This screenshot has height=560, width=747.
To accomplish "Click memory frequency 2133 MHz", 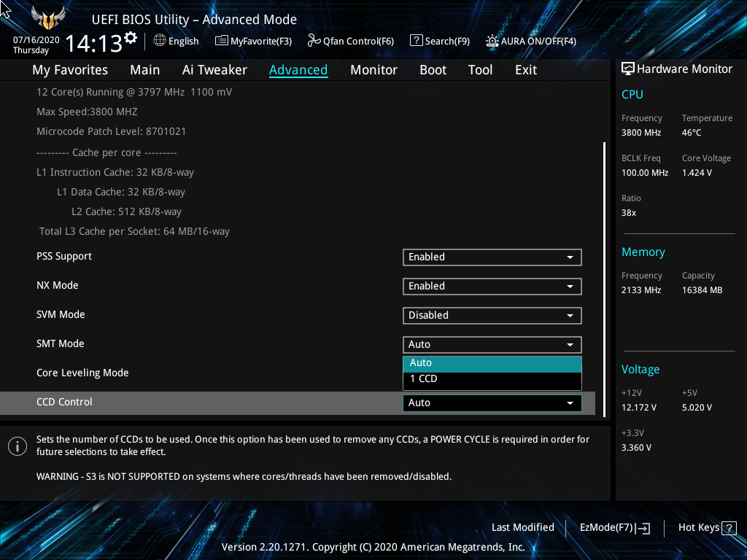I will tap(640, 290).
